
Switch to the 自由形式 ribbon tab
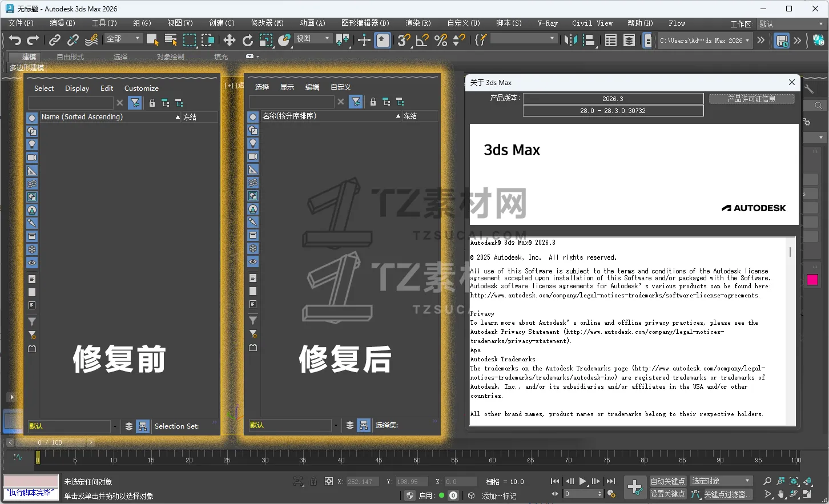70,57
